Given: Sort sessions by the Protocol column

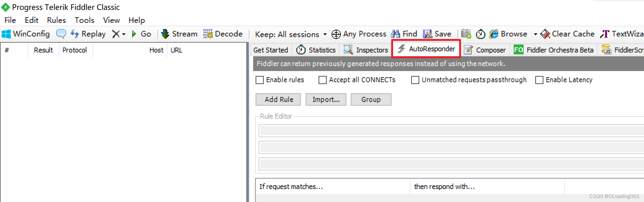Looking at the screenshot, I should click(x=75, y=50).
